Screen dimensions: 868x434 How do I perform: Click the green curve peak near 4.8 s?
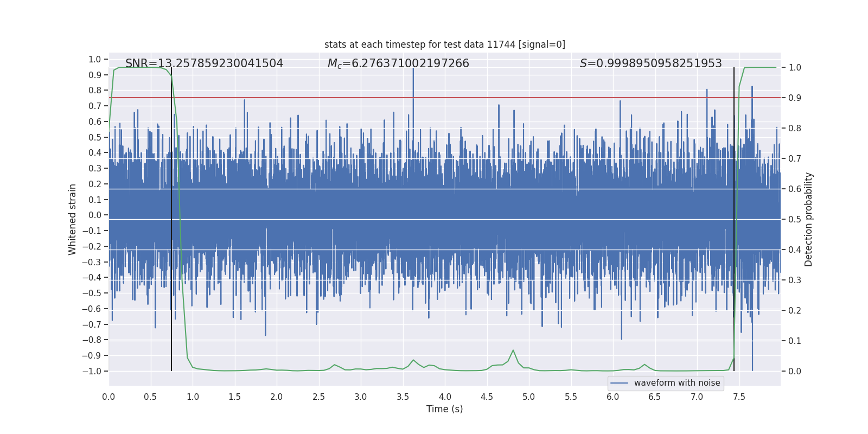pyautogui.click(x=513, y=350)
